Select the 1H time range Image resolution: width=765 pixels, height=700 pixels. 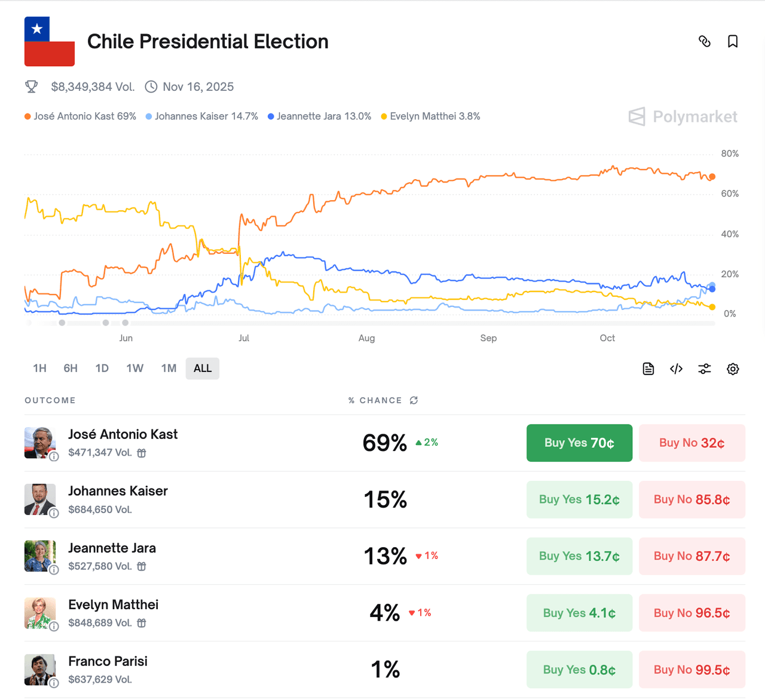[39, 369]
